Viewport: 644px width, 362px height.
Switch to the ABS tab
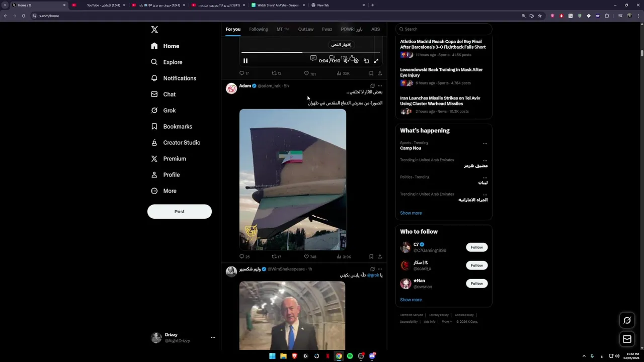(x=375, y=29)
